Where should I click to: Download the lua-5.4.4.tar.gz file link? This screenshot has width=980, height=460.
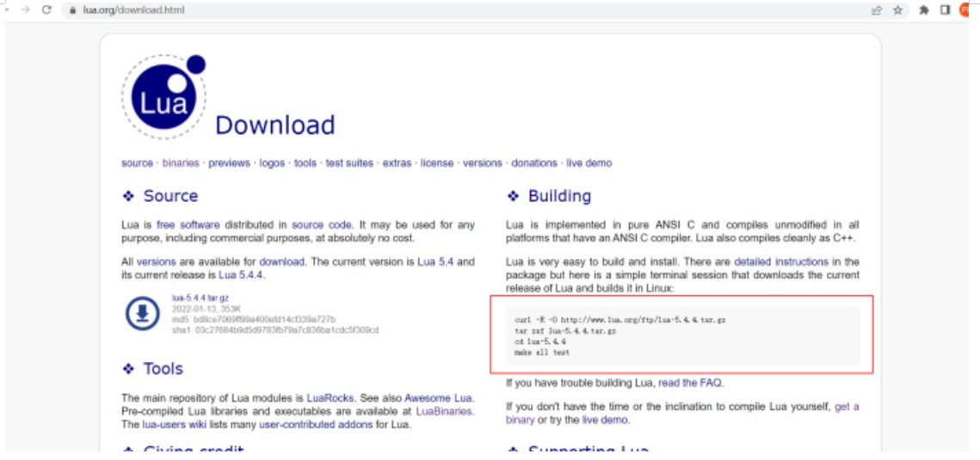click(x=200, y=298)
